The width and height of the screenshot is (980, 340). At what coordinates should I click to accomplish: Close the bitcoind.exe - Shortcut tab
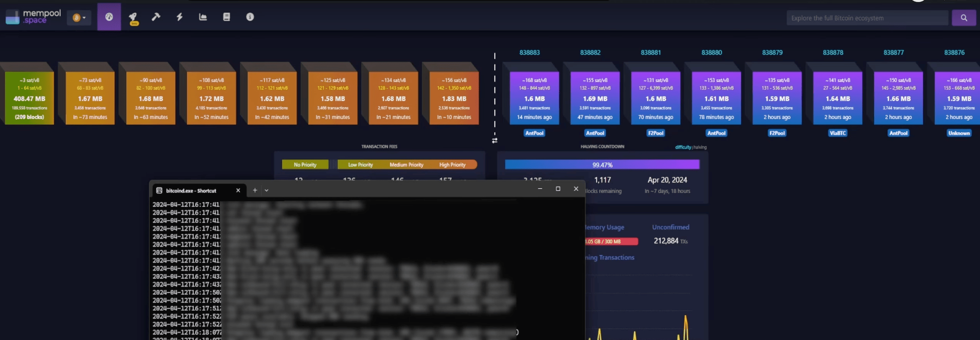click(x=238, y=190)
